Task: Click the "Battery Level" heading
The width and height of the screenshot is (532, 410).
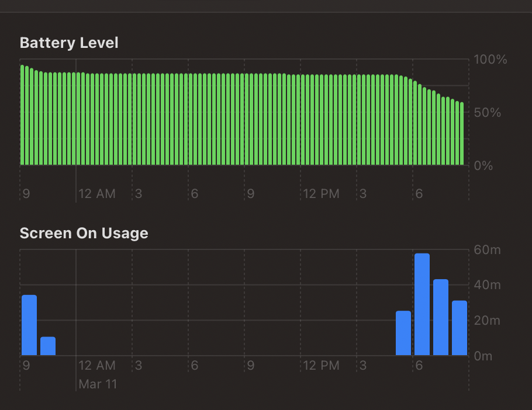Action: click(69, 43)
